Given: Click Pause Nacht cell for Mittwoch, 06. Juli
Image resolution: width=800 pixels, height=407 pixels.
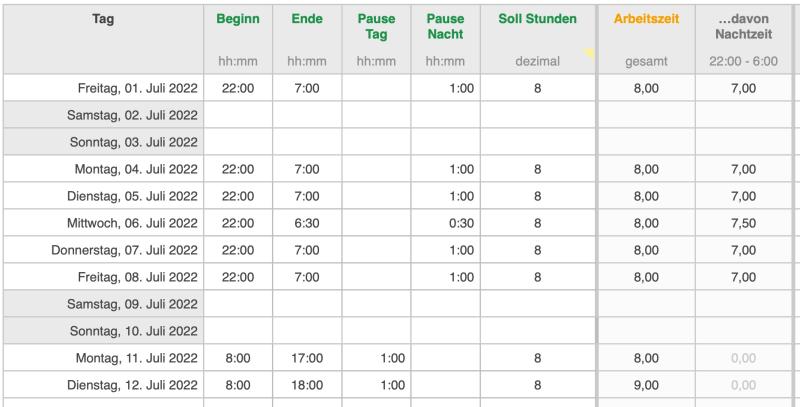Looking at the screenshot, I should tap(445, 222).
